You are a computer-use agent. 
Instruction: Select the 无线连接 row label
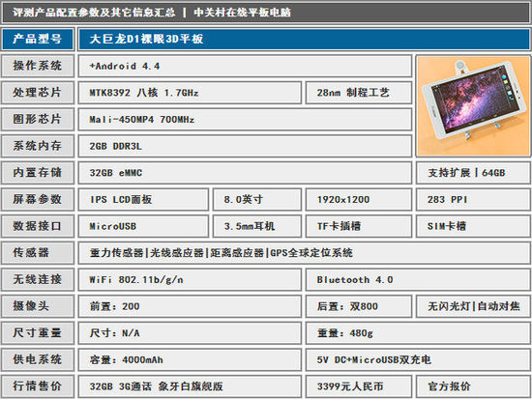point(38,279)
